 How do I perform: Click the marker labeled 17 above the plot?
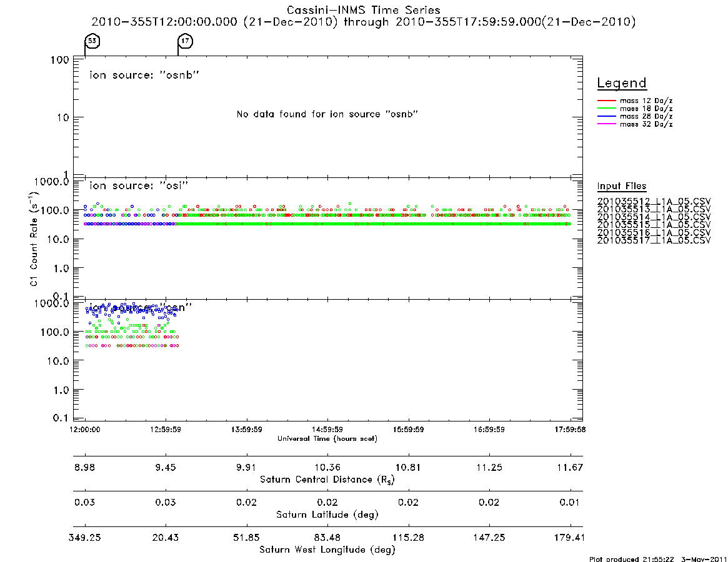tap(185, 41)
